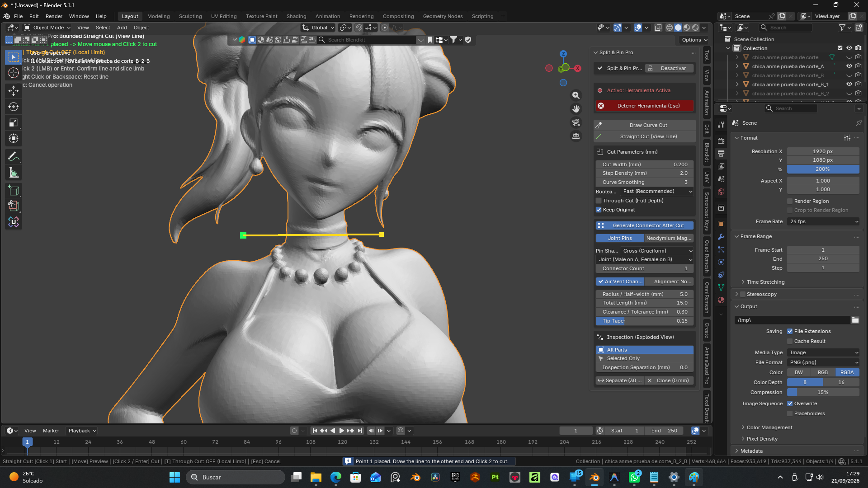868x488 pixels.
Task: Open the Output properties tab icon
Action: click(721, 154)
